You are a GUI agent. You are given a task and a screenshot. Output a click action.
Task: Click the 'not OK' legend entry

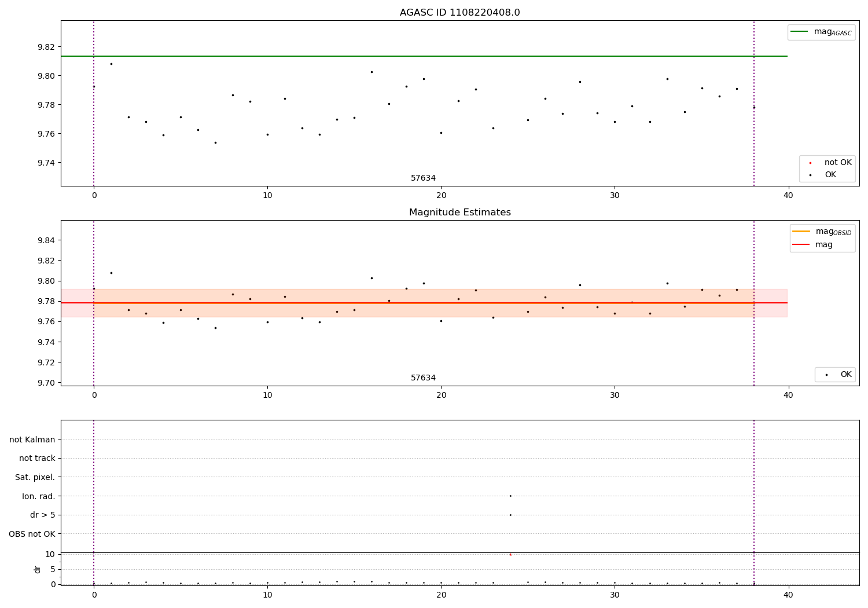827,163
